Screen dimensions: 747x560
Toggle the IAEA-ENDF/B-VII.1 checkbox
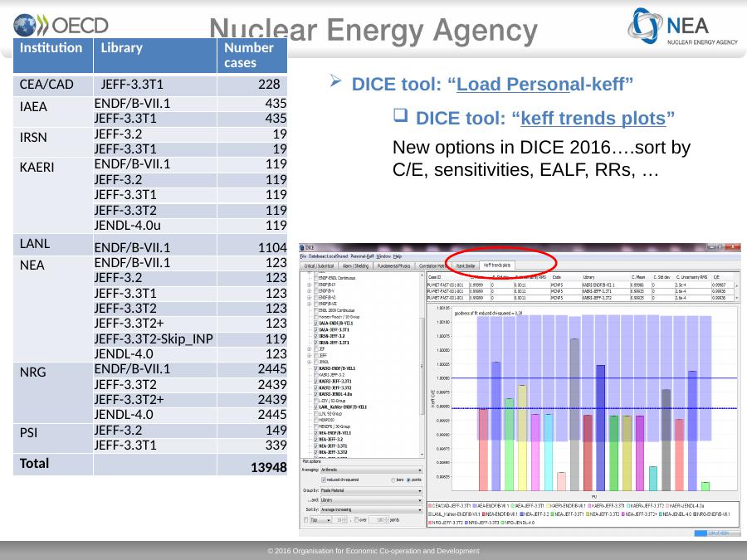(x=315, y=323)
